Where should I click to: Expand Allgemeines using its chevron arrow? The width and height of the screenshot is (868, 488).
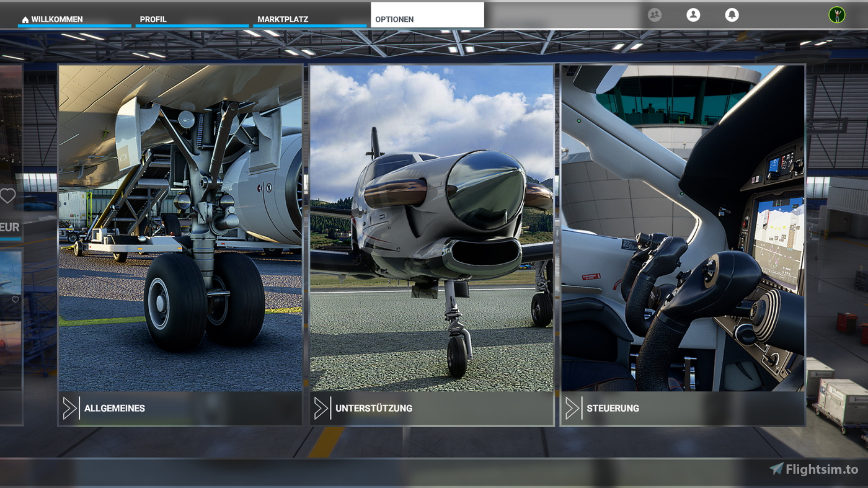click(71, 408)
